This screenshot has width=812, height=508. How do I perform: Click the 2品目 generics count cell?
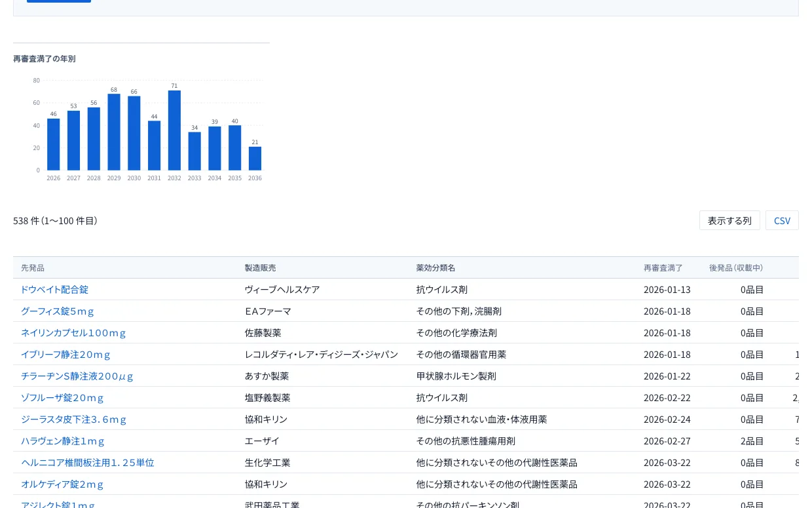click(x=752, y=440)
